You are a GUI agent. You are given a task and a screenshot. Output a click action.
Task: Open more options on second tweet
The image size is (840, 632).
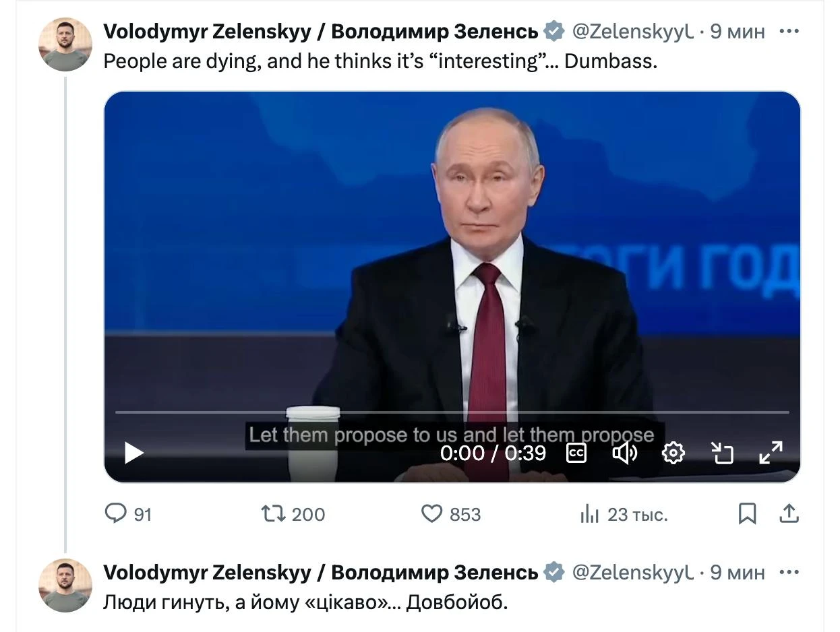789,572
